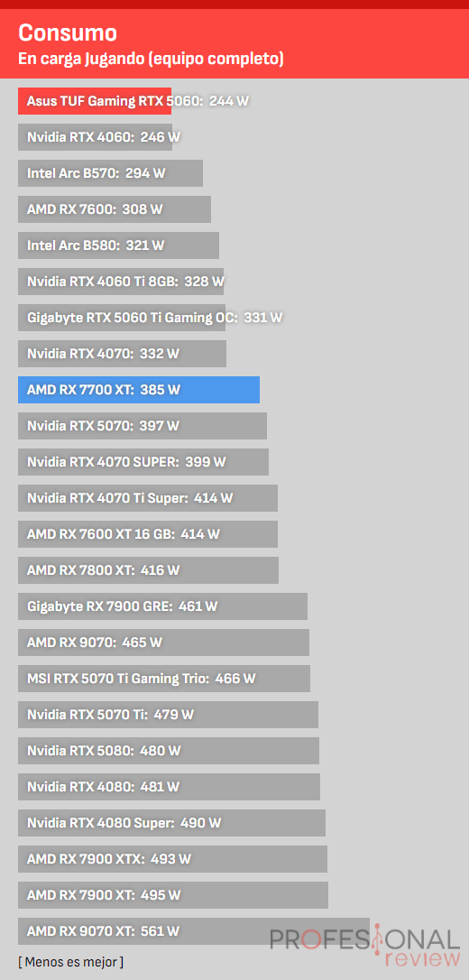Click the Consumo chart title
Screen dimensions: 469x980
[x=68, y=32]
